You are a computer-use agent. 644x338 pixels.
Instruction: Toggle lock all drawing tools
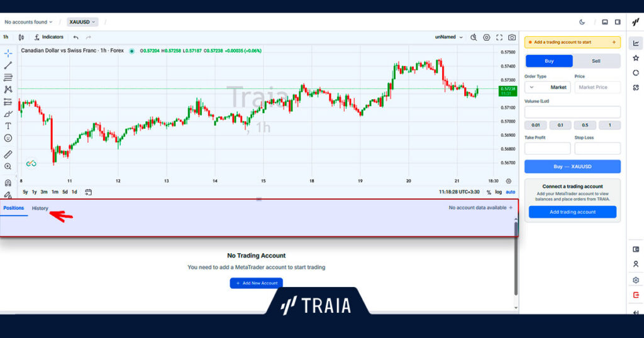coord(8,194)
